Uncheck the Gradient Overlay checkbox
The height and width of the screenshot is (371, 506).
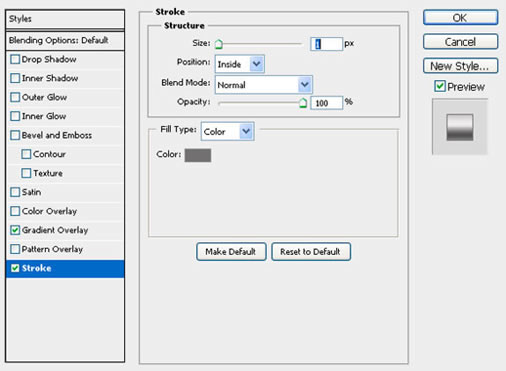(15, 230)
